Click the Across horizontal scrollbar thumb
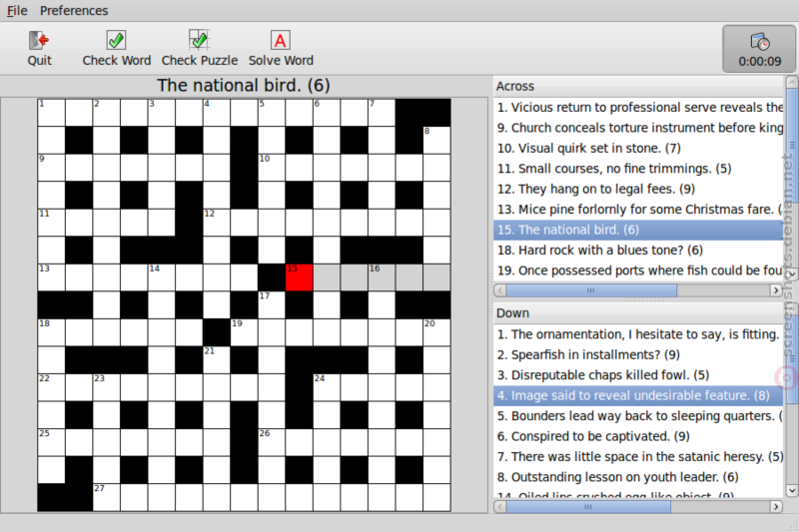 point(591,290)
